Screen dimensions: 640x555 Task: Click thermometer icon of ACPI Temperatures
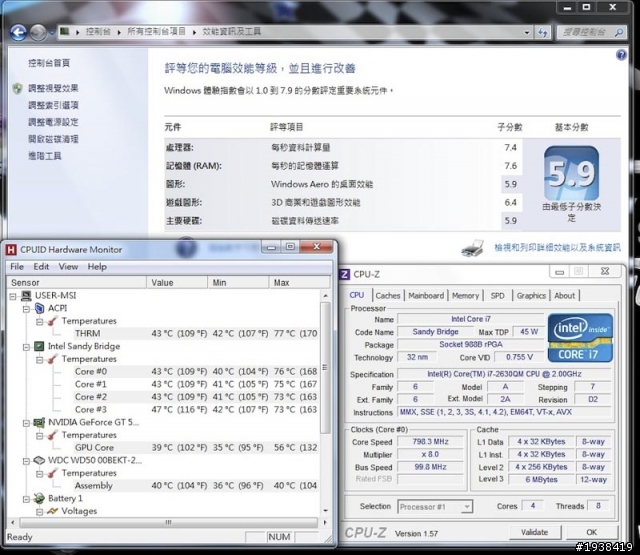[52, 321]
